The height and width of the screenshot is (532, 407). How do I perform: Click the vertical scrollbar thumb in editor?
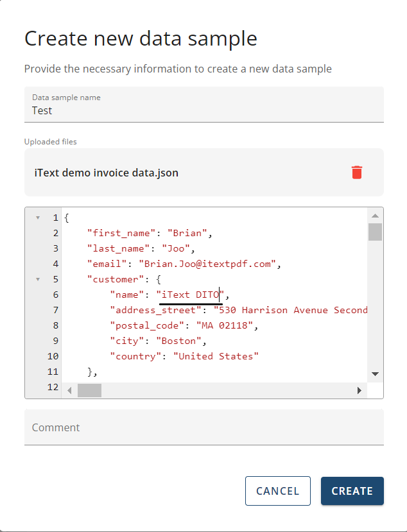click(375, 232)
